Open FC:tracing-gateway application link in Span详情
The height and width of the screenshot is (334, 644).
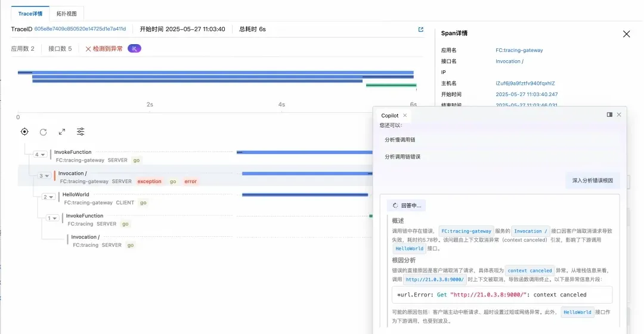click(x=519, y=50)
